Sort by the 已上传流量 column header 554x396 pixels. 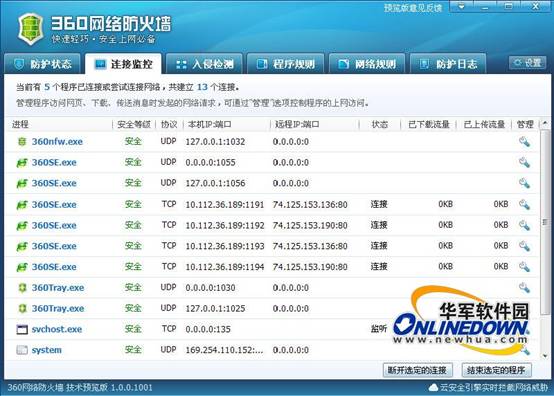484,124
